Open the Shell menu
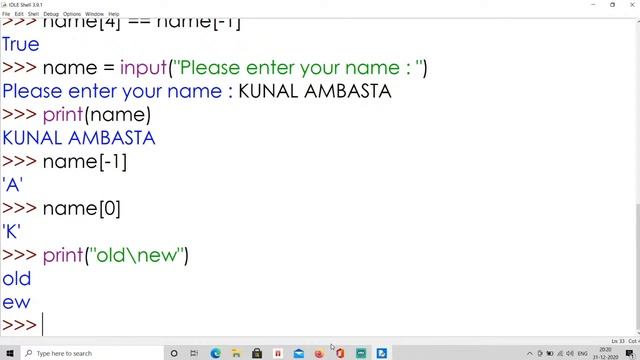This screenshot has width=640, height=360. 33,14
